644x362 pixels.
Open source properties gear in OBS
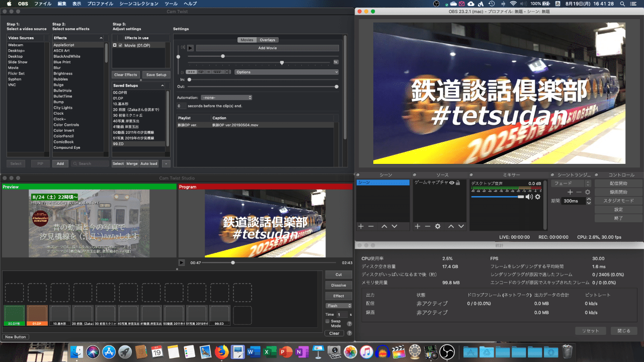click(x=438, y=227)
